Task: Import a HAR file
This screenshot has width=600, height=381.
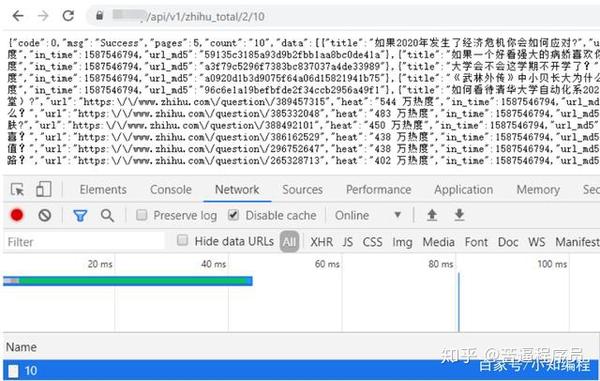Action: click(x=432, y=215)
